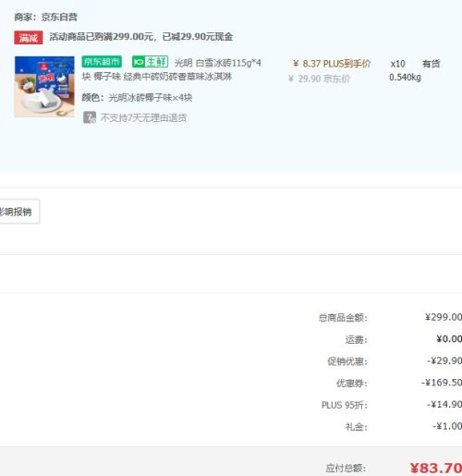Click the stock status 有货
462x476 pixels.
coord(431,64)
